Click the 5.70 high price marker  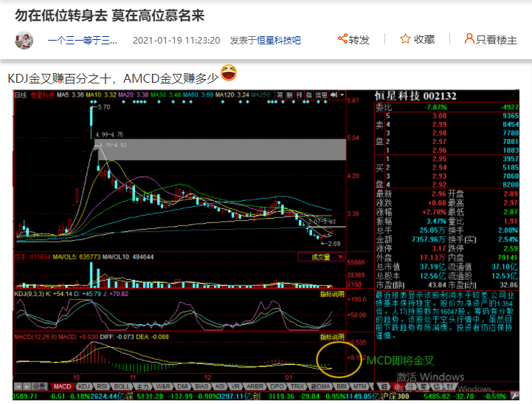click(x=104, y=107)
